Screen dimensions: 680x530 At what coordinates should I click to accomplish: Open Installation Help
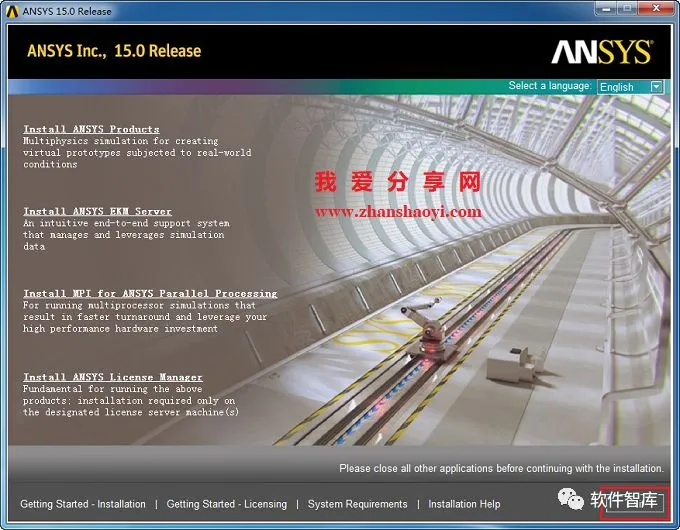(464, 504)
